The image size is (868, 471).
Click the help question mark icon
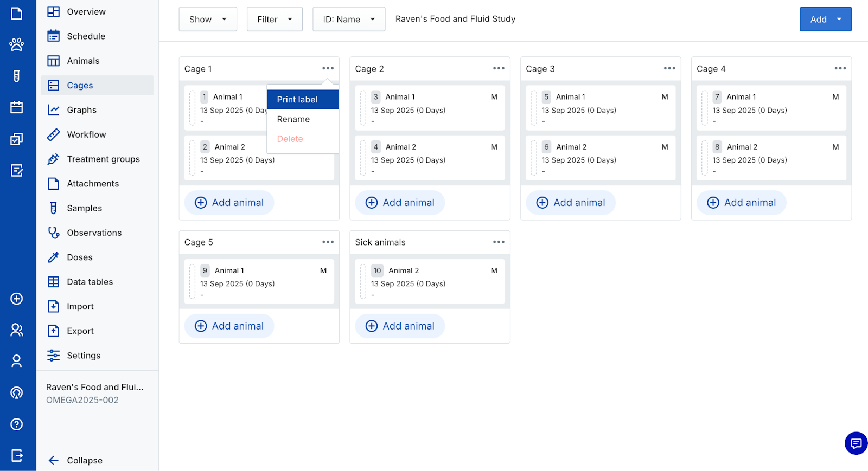point(17,424)
